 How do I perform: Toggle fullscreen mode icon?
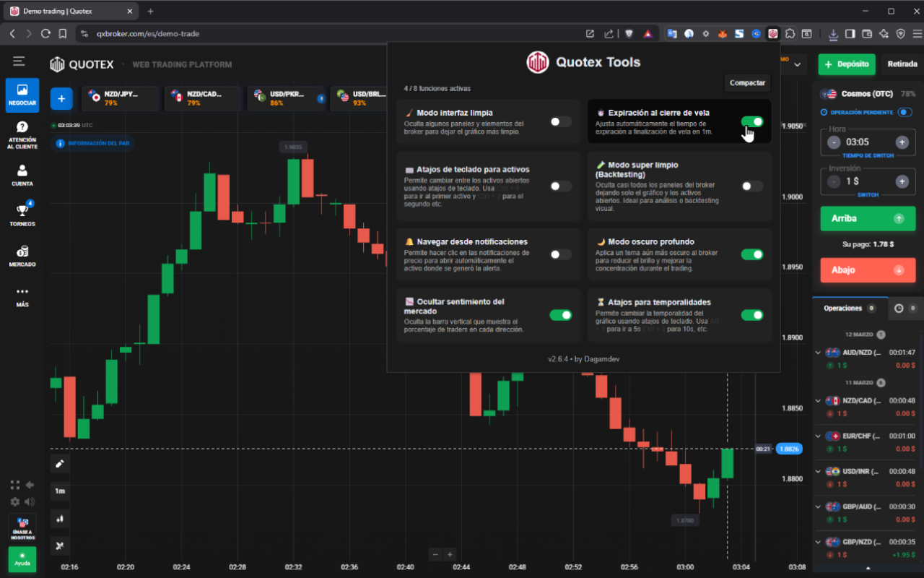15,485
